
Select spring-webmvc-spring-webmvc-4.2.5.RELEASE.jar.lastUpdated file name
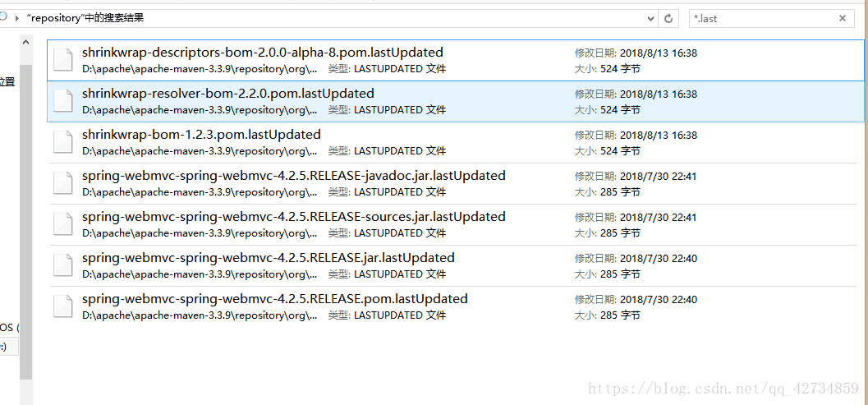[x=269, y=258]
